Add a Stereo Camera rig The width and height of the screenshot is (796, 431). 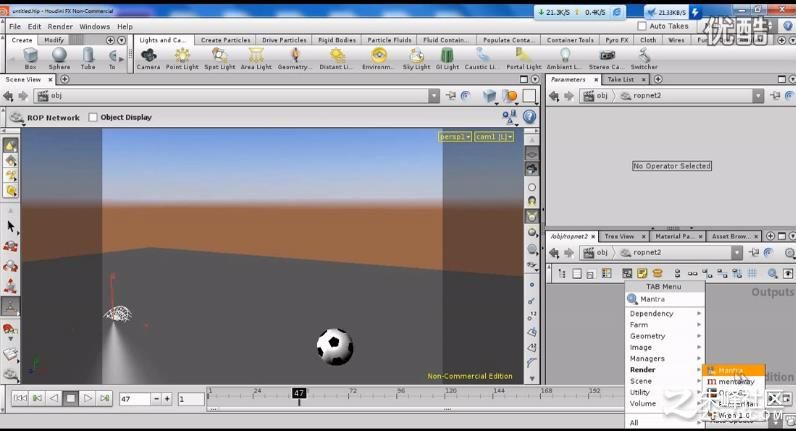pos(607,58)
